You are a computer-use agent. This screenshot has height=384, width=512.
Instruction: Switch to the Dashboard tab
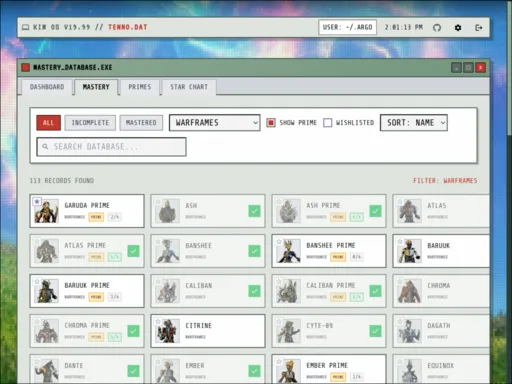click(47, 87)
